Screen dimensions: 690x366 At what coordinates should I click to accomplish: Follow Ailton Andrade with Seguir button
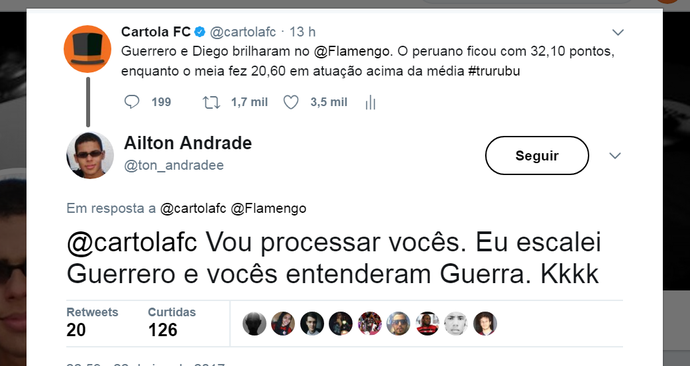[537, 155]
